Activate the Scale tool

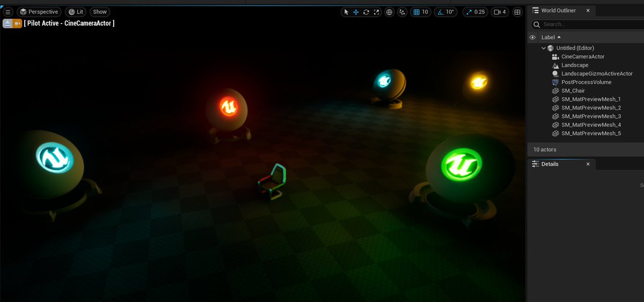pos(376,12)
